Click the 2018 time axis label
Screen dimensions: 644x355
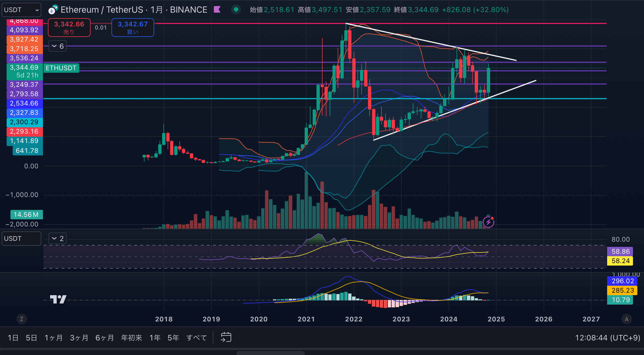click(164, 319)
